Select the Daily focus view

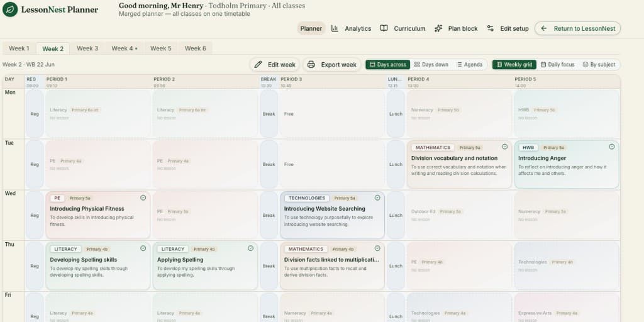[x=557, y=65]
